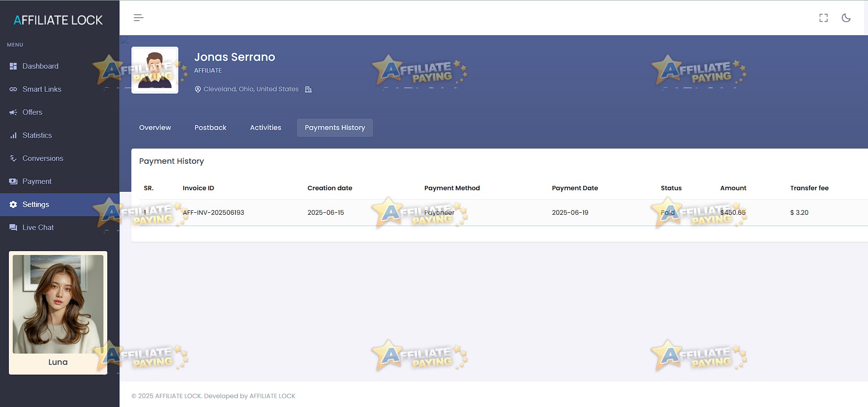Click invoice ID AFF-INV-202506193
Viewport: 868px width, 407px height.
tap(213, 212)
